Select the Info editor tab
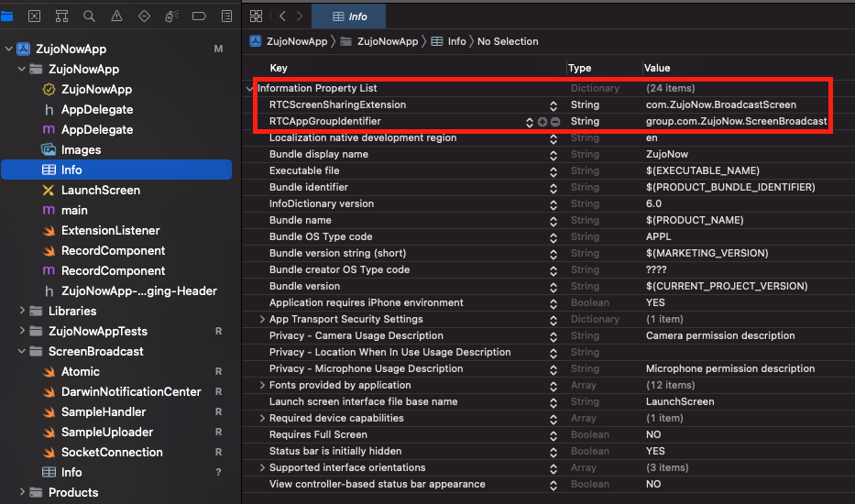 pos(348,16)
